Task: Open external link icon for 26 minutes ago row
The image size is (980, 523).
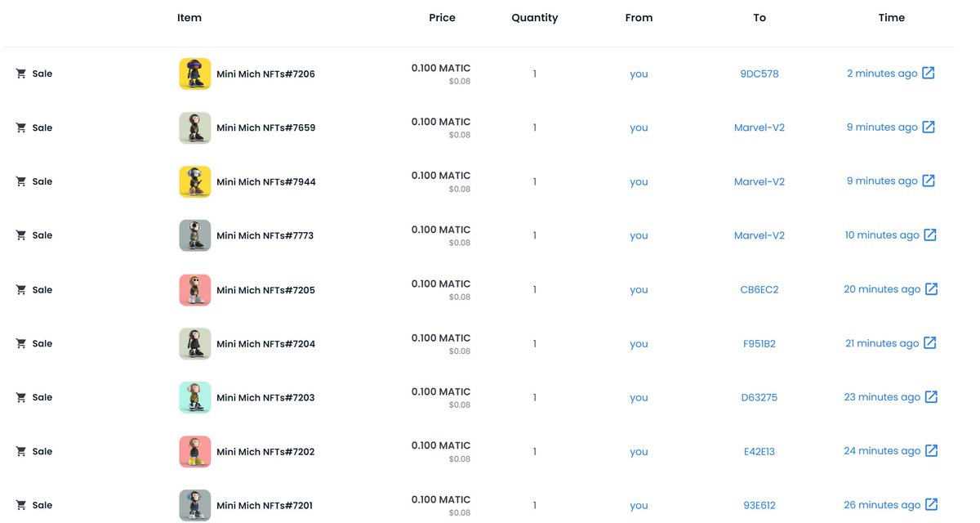Action: 931,504
